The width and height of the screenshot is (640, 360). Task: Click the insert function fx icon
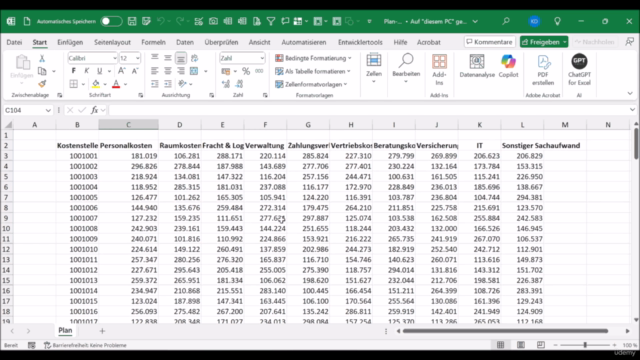coord(94,110)
